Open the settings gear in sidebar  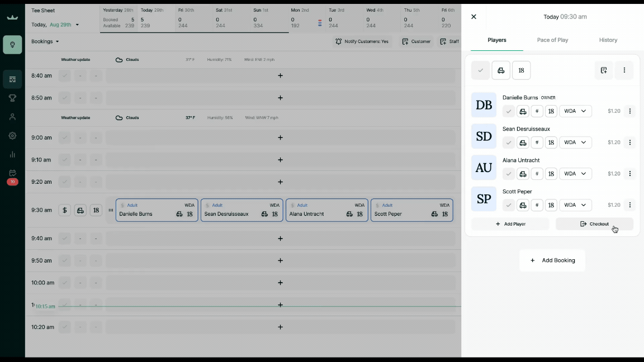[x=12, y=136]
